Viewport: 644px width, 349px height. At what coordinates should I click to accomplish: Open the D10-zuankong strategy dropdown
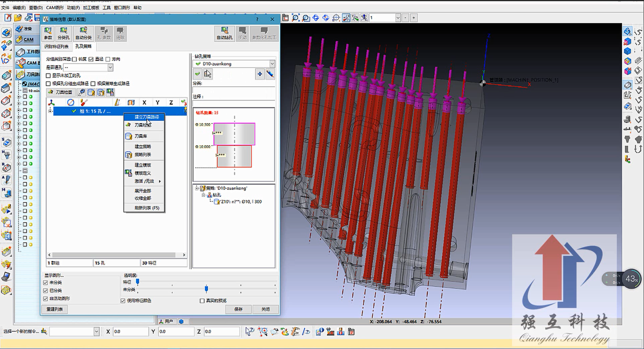(272, 64)
